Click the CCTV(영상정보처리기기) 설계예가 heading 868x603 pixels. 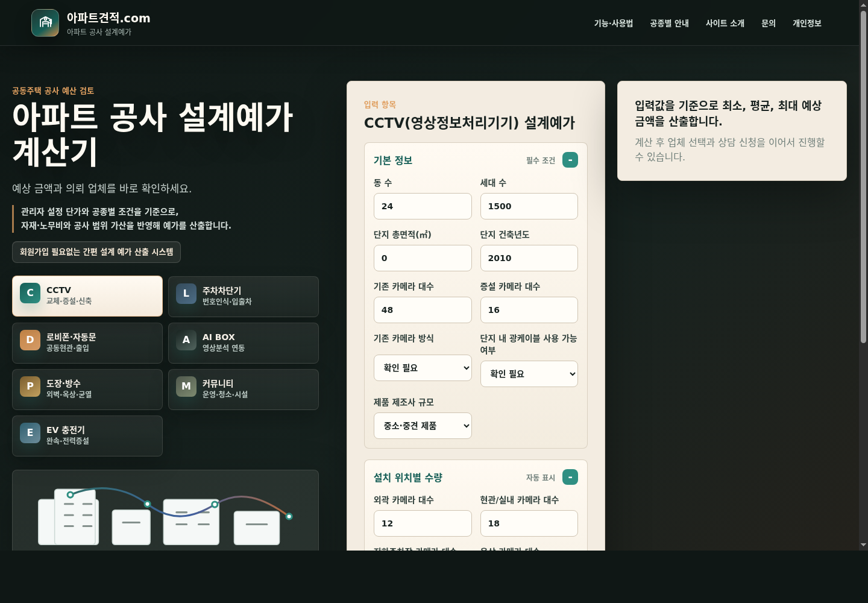coord(470,123)
